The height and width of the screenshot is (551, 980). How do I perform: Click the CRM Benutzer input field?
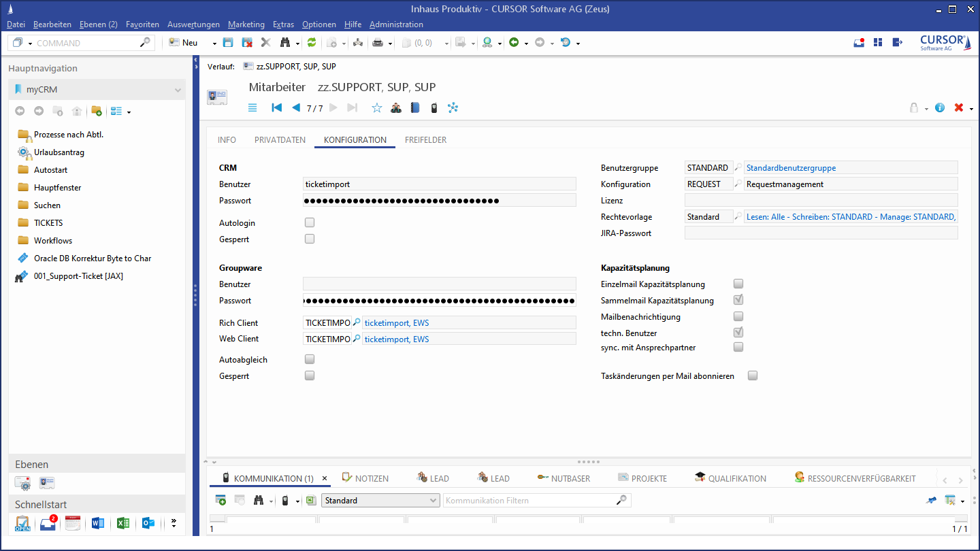click(439, 184)
